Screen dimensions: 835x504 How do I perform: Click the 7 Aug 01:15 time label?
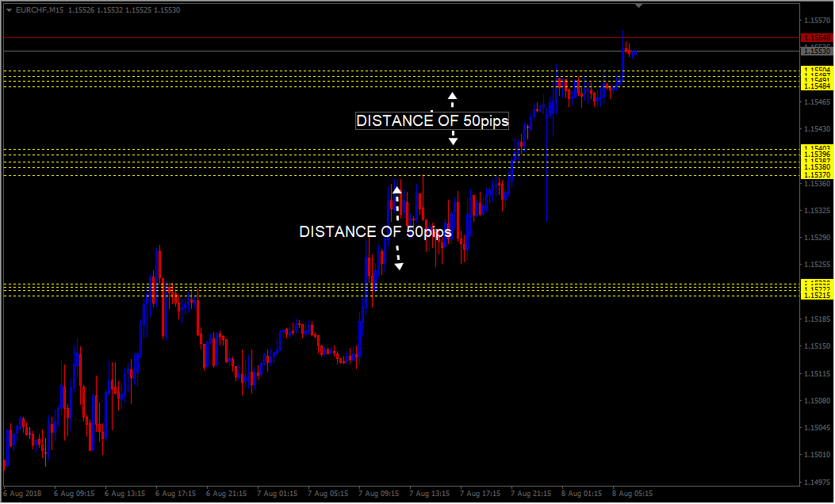[x=277, y=494]
